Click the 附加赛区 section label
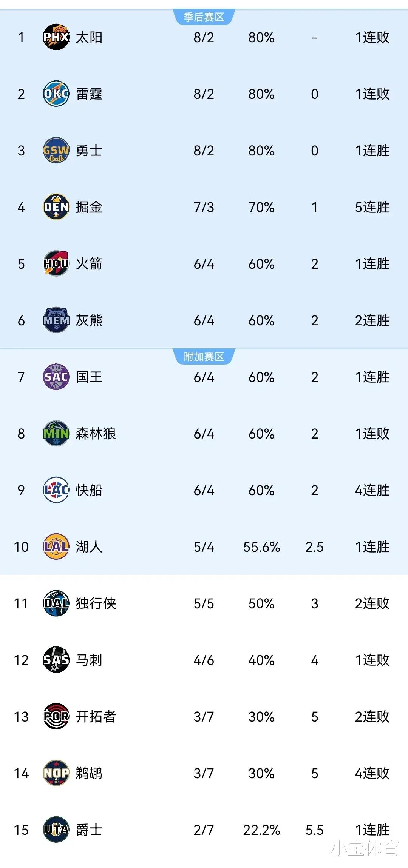Viewport: 408px width, 868px height. coord(204,357)
